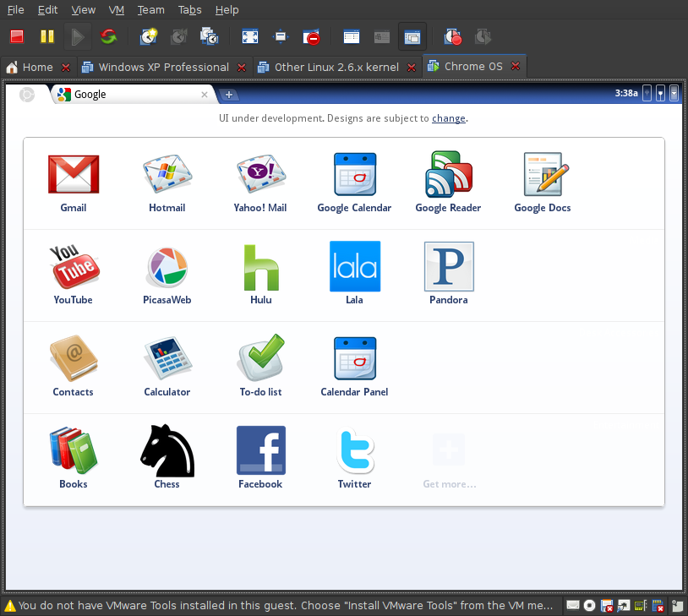Image resolution: width=688 pixels, height=616 pixels.
Task: Open a new browser tab
Action: click(229, 95)
